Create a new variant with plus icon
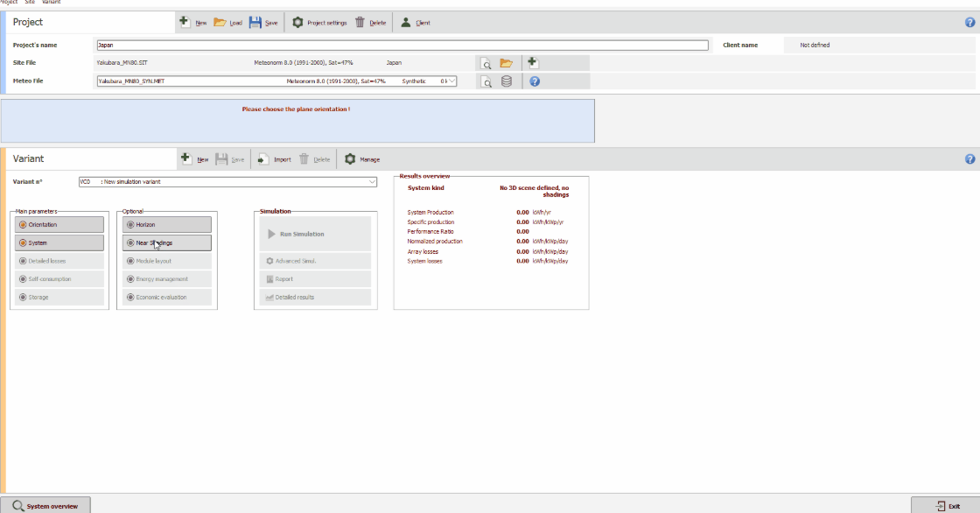Viewport: 980px width, 513px height. click(x=194, y=159)
